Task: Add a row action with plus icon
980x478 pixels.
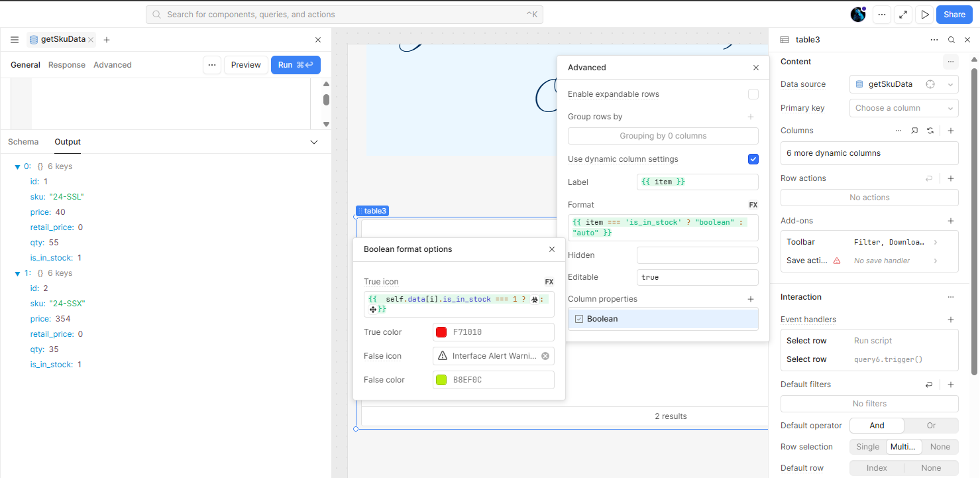Action: 951,178
